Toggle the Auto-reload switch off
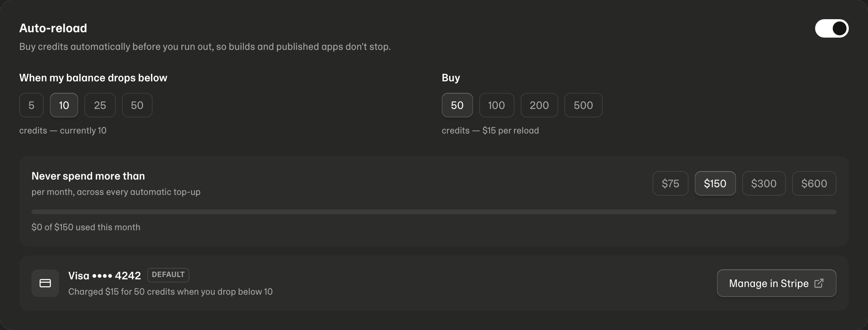This screenshot has width=868, height=330. 832,28
